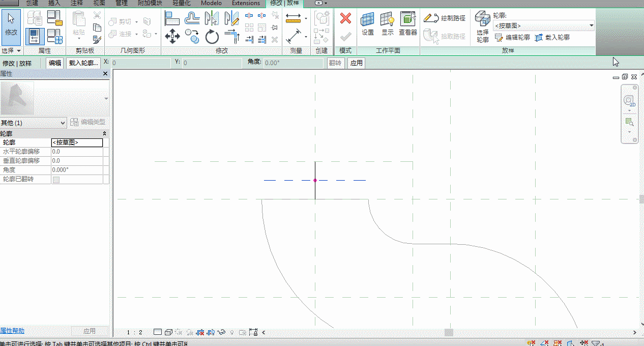Viewport: 644px width, 346px height.
Task: Click 编辑轮廓 in the sweep panel
Action: click(x=513, y=38)
